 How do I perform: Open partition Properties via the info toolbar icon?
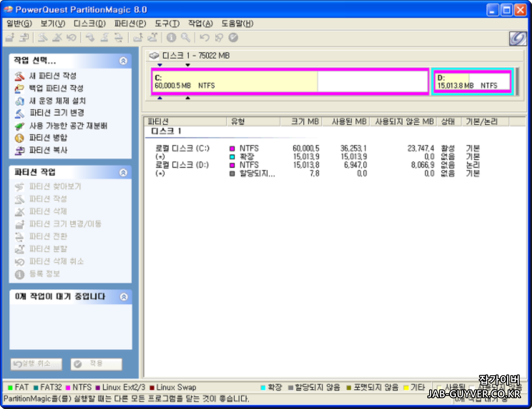coord(171,38)
